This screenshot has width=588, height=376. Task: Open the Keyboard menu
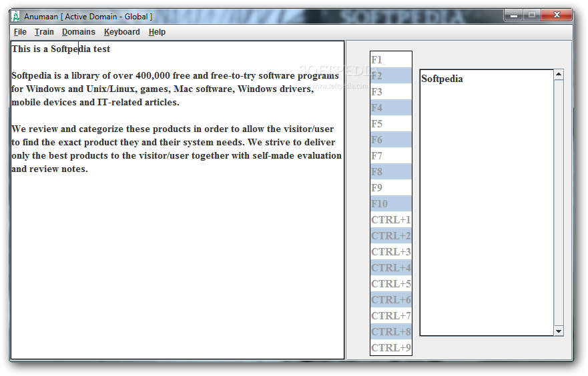tap(122, 32)
